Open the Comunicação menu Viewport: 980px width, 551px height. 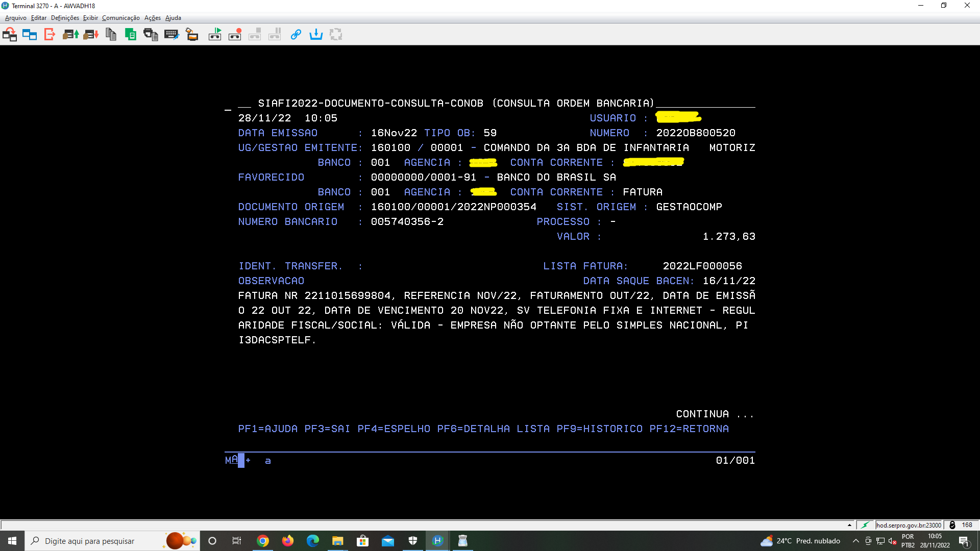click(120, 18)
